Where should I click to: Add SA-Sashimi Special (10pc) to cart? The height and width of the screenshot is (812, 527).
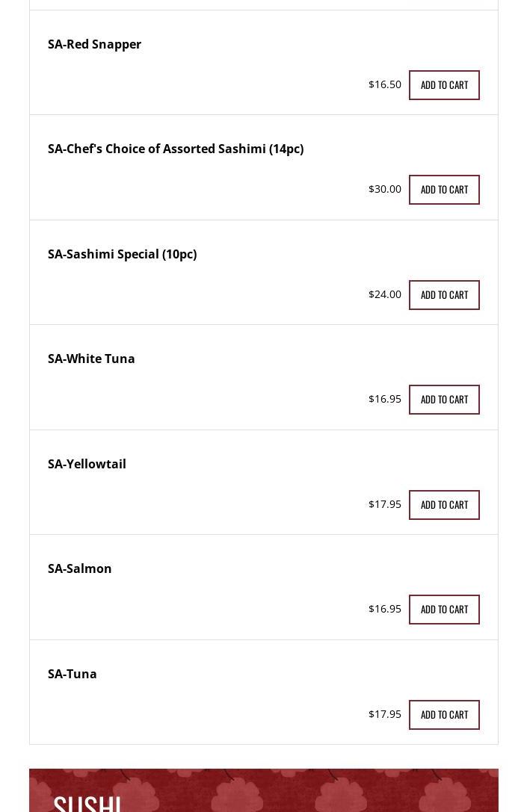[x=444, y=295]
